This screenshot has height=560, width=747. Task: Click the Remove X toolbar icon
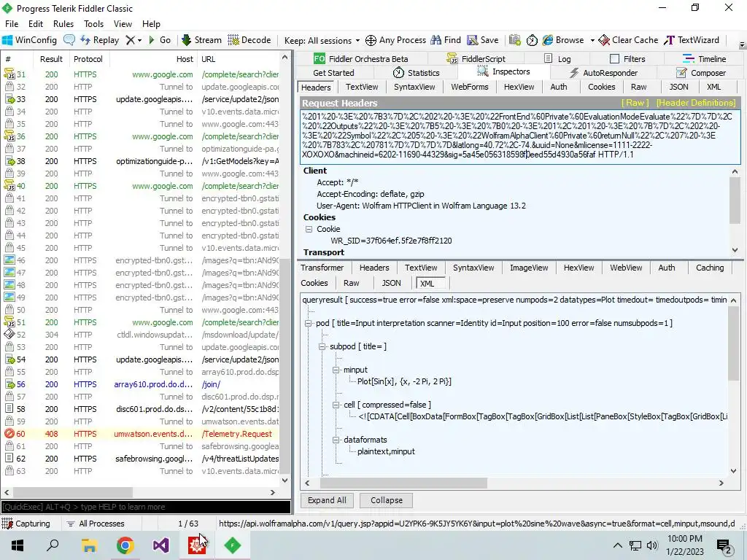pyautogui.click(x=130, y=40)
